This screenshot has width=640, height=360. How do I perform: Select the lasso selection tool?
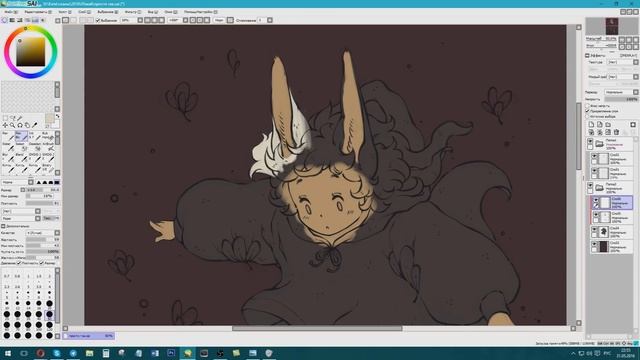(12, 118)
